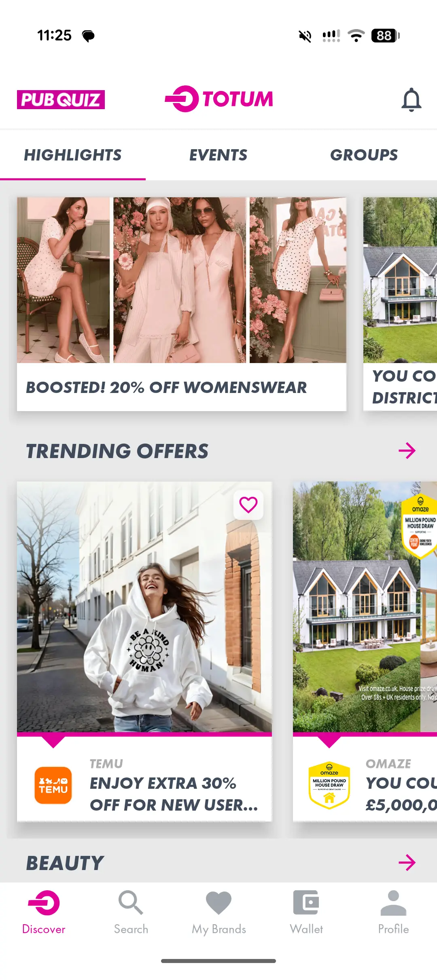Tap the Temu brand logo
Image resolution: width=437 pixels, height=980 pixels.
pos(53,785)
